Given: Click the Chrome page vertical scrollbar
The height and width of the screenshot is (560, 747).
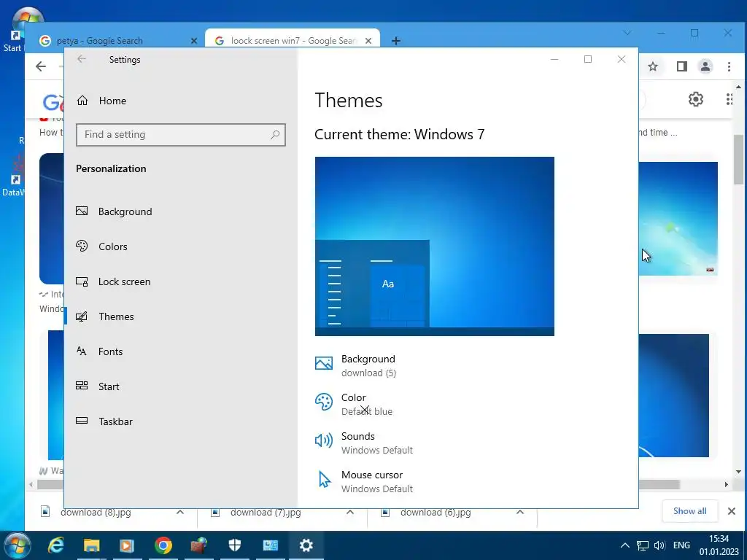Looking at the screenshot, I should (x=738, y=160).
